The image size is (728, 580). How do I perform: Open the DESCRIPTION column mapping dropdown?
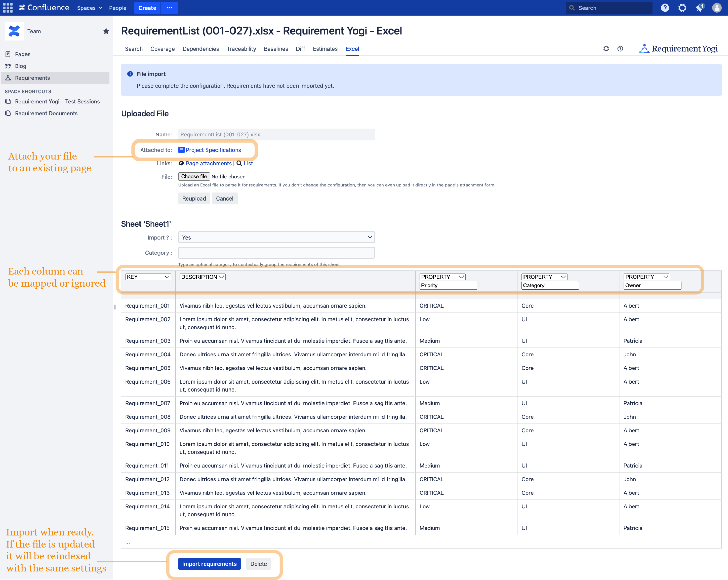(202, 277)
